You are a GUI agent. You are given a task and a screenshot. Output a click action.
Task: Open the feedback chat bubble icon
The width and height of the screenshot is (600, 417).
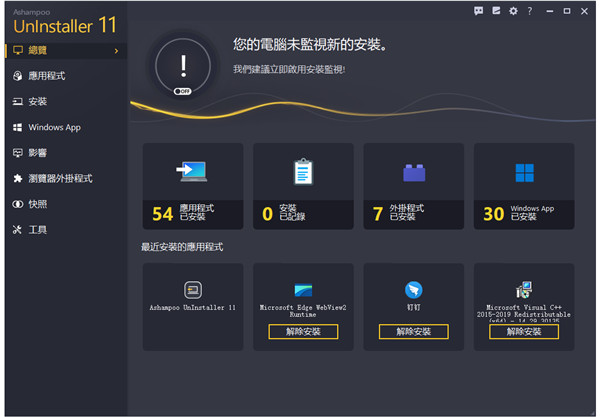478,11
